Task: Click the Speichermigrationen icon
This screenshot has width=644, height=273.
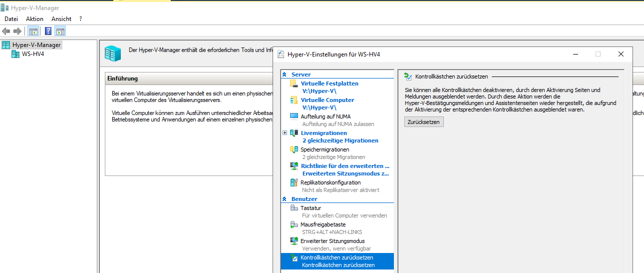Action: click(294, 149)
